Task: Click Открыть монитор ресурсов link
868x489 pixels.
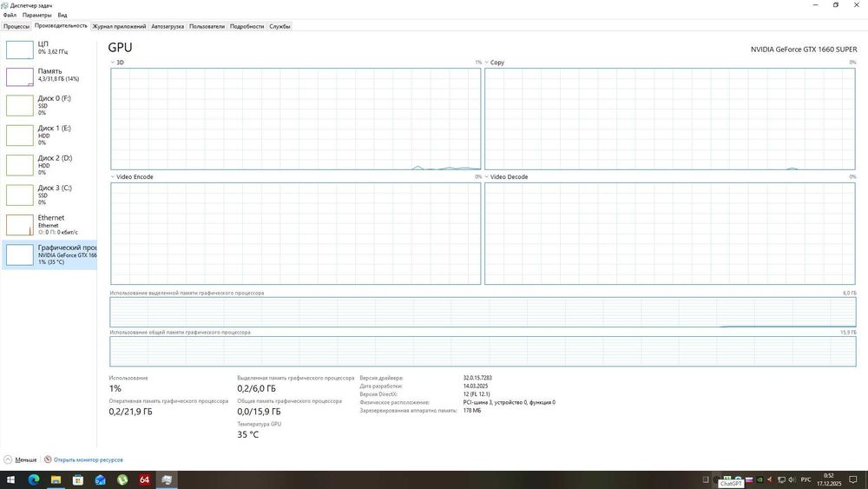Action: [88, 459]
